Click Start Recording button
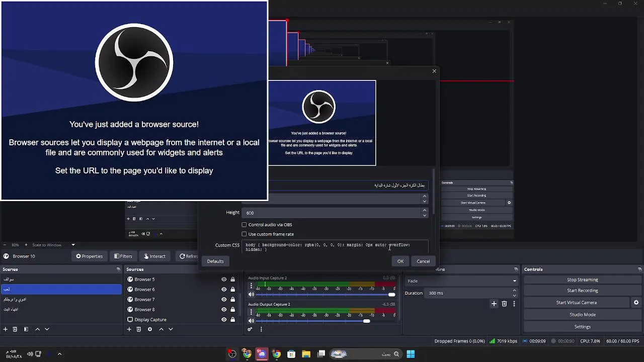This screenshot has height=362, width=644. pyautogui.click(x=583, y=291)
